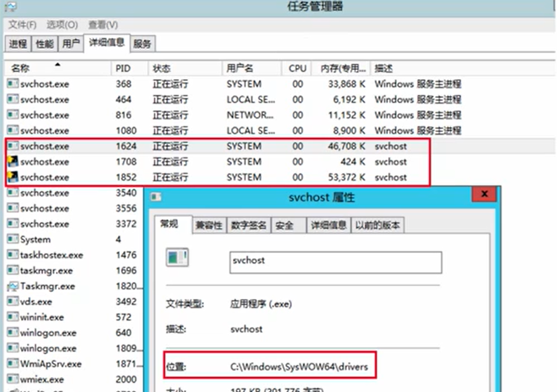Click the lowercase taskmgr.exe process icon
The image size is (557, 392).
(13, 271)
